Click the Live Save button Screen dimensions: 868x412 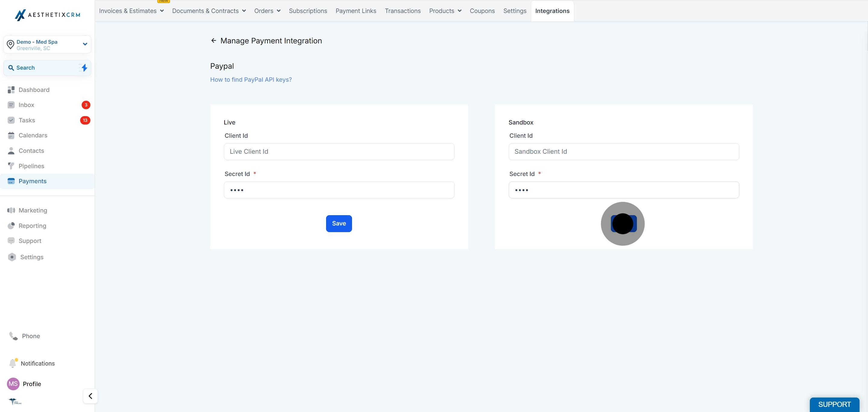[x=339, y=223]
